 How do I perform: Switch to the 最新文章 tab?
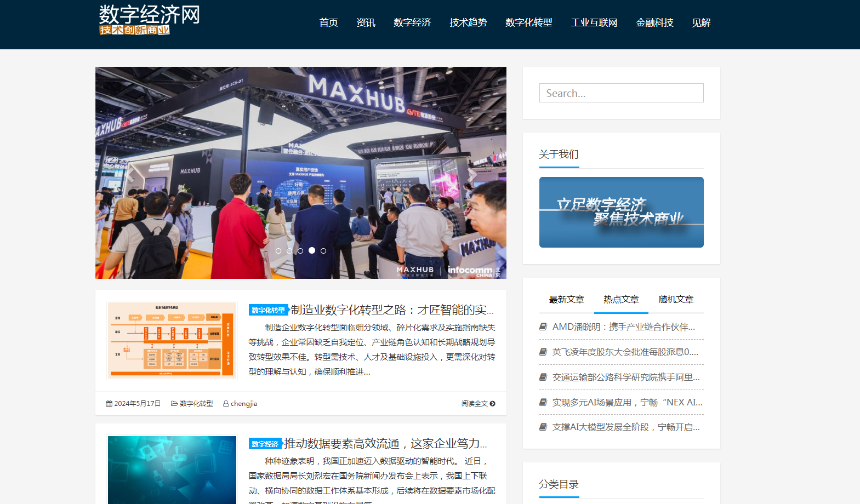tap(567, 299)
